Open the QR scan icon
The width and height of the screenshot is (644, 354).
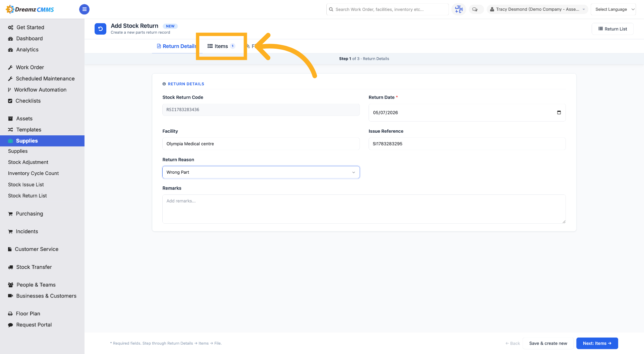click(459, 9)
